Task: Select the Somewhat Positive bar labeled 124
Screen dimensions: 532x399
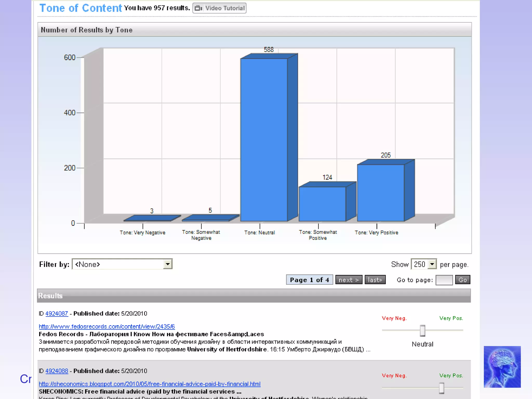Action: coord(322,204)
